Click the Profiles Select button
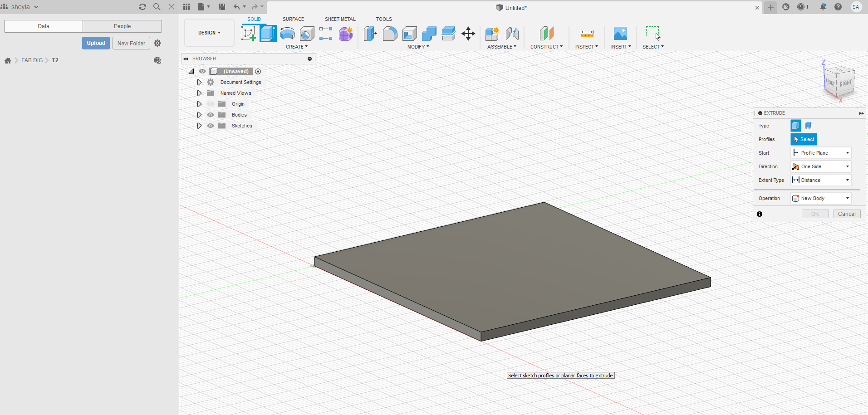868x415 pixels. (x=804, y=139)
